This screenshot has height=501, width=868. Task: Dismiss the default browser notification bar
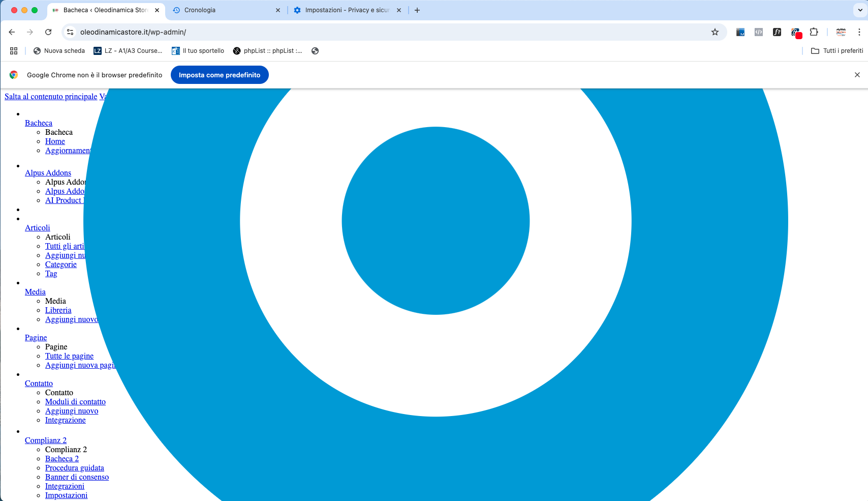tap(857, 75)
